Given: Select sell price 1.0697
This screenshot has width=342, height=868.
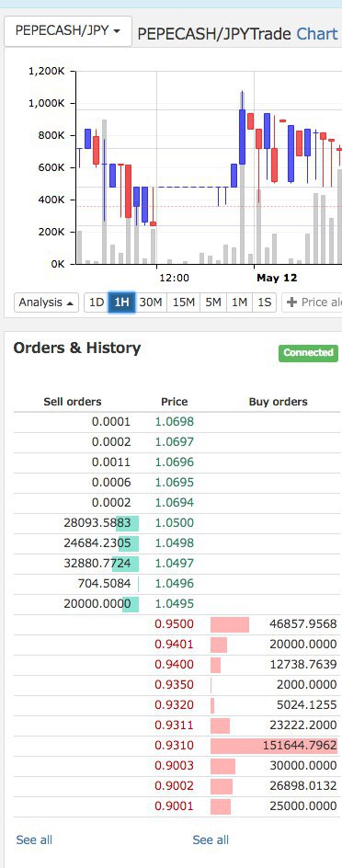Looking at the screenshot, I should pyautogui.click(x=175, y=441).
